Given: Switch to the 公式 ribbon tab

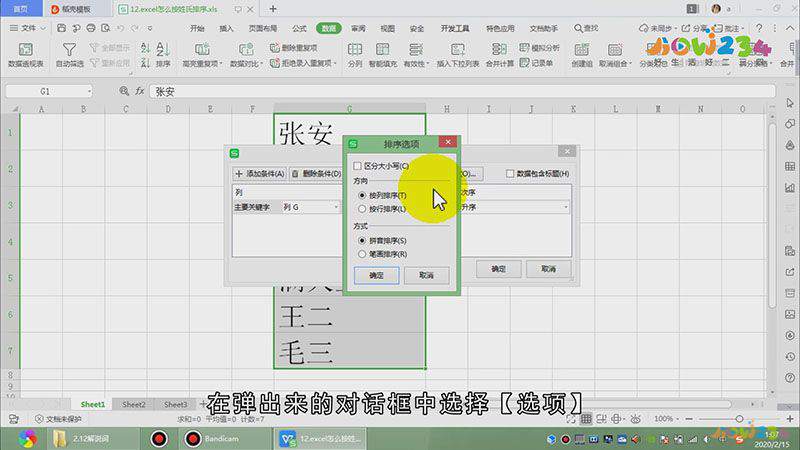Looking at the screenshot, I should [299, 28].
